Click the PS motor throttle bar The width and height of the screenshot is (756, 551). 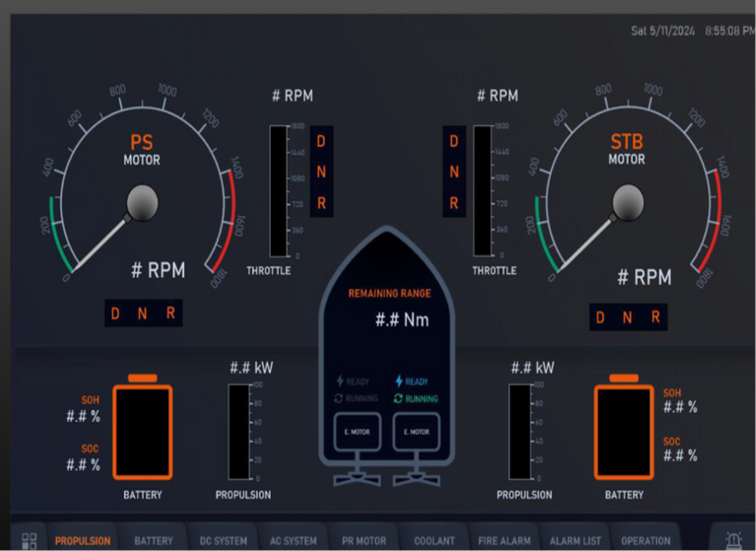(x=278, y=191)
